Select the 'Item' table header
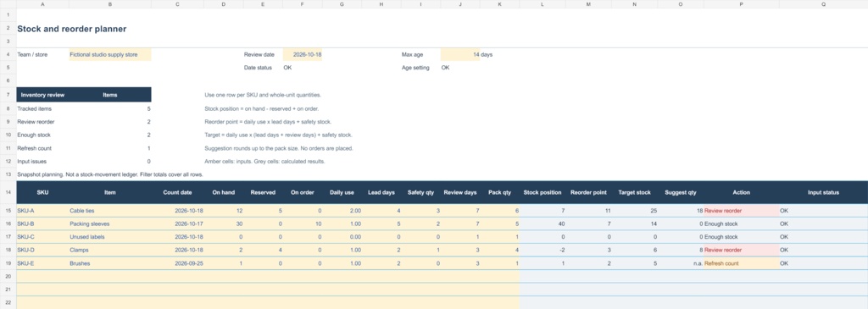The width and height of the screenshot is (868, 309). (109, 192)
